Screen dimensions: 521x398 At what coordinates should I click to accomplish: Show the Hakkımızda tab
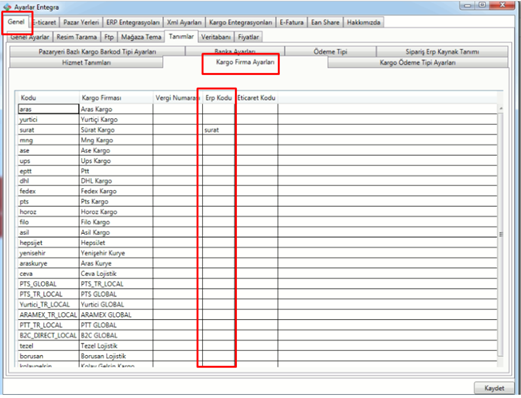[x=363, y=22]
